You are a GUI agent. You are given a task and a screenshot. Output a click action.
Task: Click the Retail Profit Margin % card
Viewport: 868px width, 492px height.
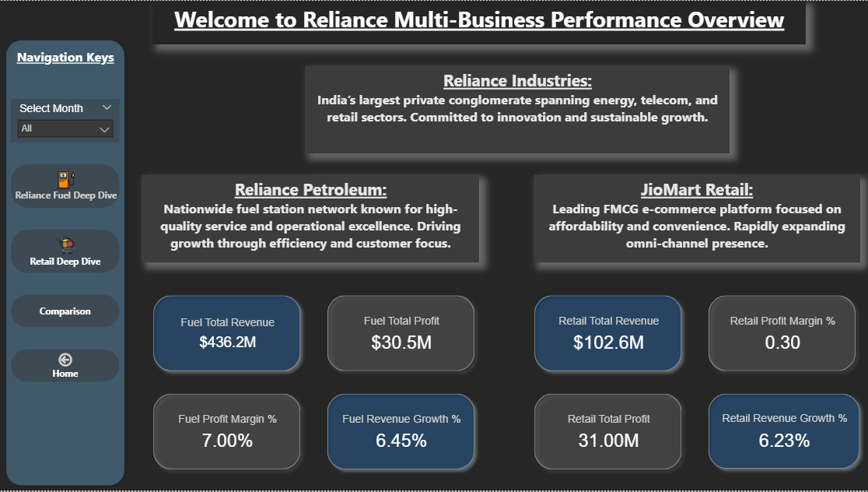(782, 333)
